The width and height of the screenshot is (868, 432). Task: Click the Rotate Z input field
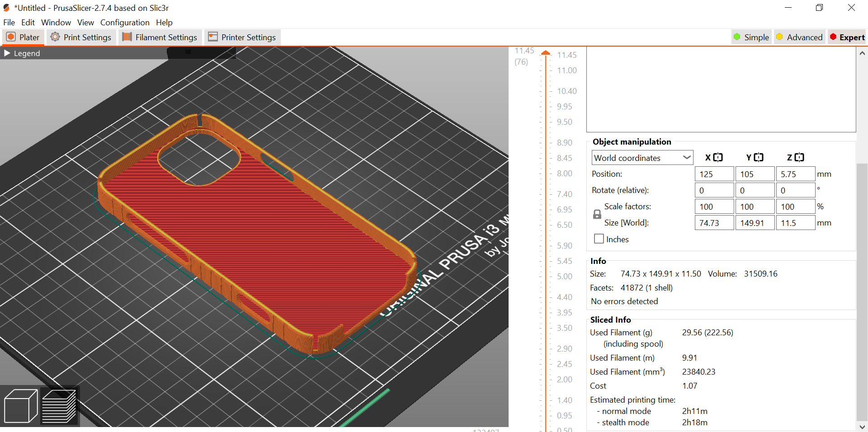tap(796, 190)
